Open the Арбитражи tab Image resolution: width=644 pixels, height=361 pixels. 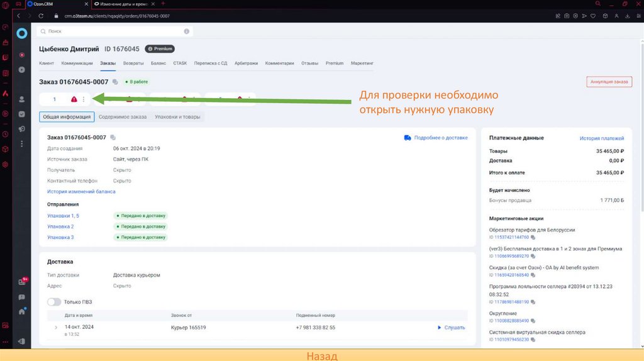click(246, 64)
